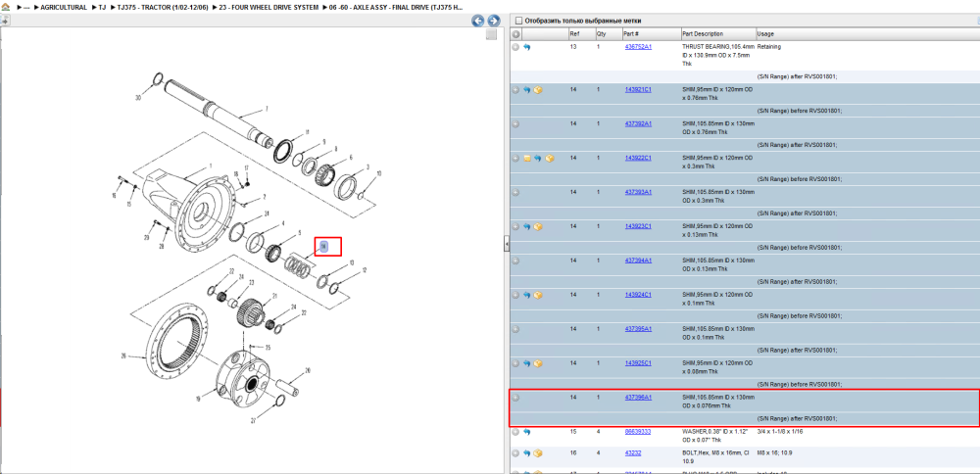
Task: Click gray circle button in 437393A1 row
Action: point(515,193)
